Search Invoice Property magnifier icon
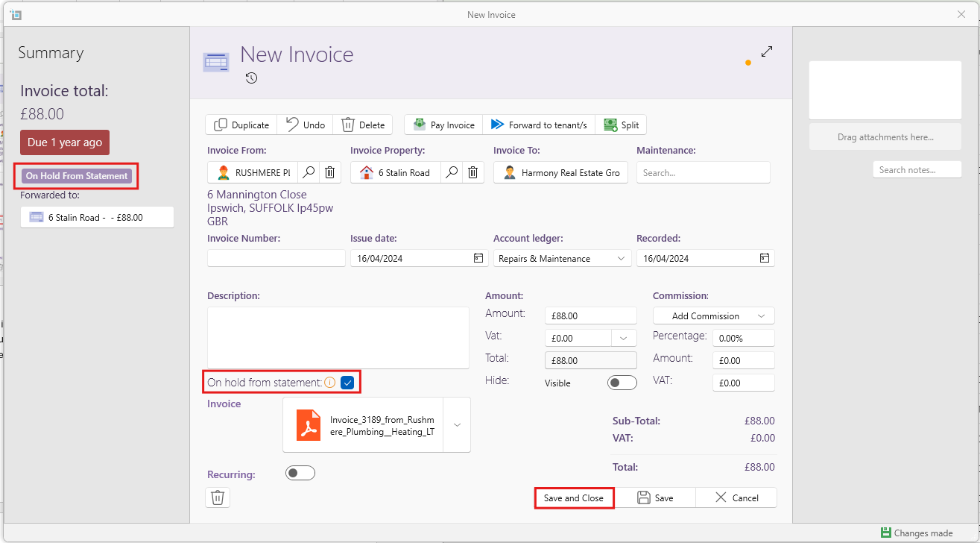This screenshot has width=980, height=543. click(x=452, y=172)
